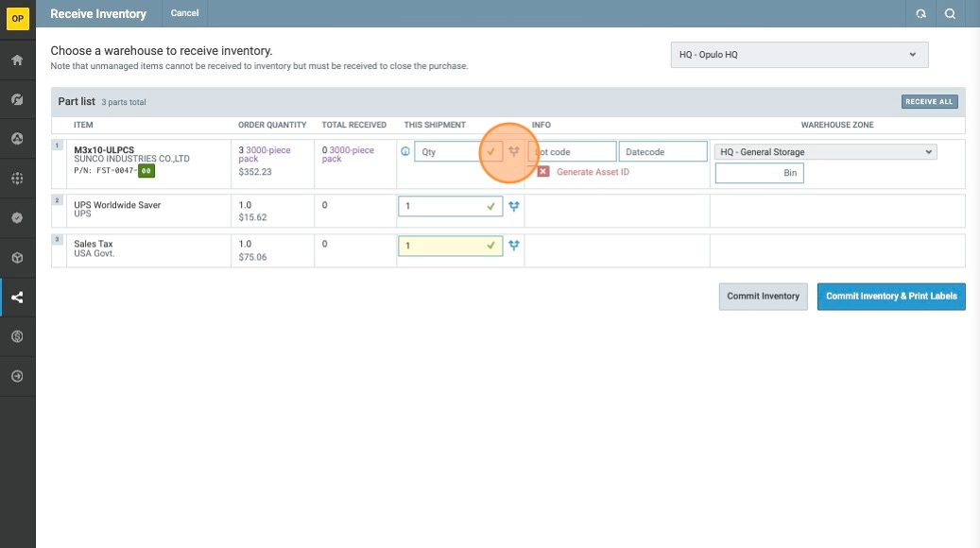Click the refresh search icon in header
Screen dimensions: 980x548
point(920,13)
